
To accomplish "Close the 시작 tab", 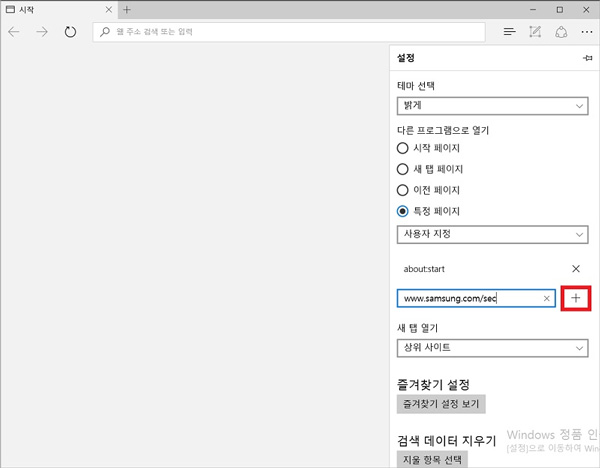I will coord(109,10).
